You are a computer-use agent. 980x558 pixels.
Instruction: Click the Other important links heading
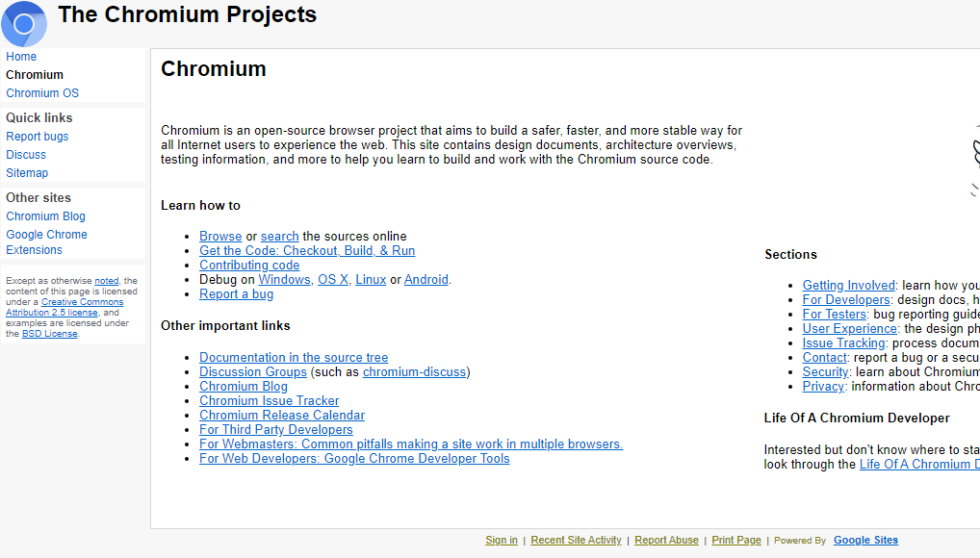(x=225, y=325)
